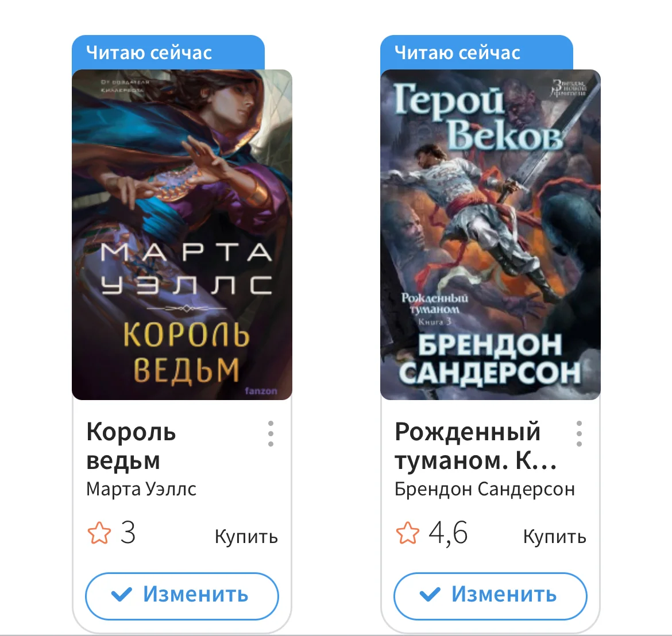Open author page Марта Уэллс
Image resolution: width=672 pixels, height=636 pixels.
coord(141,489)
